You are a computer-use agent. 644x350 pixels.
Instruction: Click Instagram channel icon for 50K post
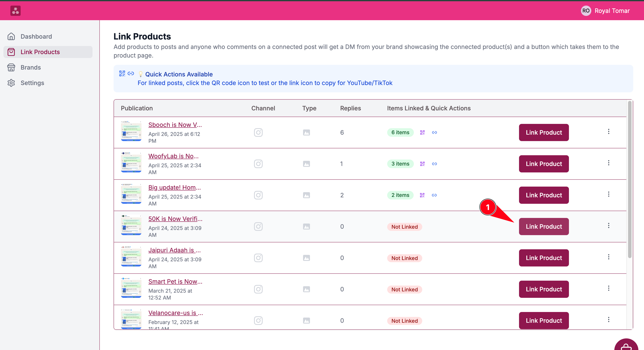pos(258,227)
